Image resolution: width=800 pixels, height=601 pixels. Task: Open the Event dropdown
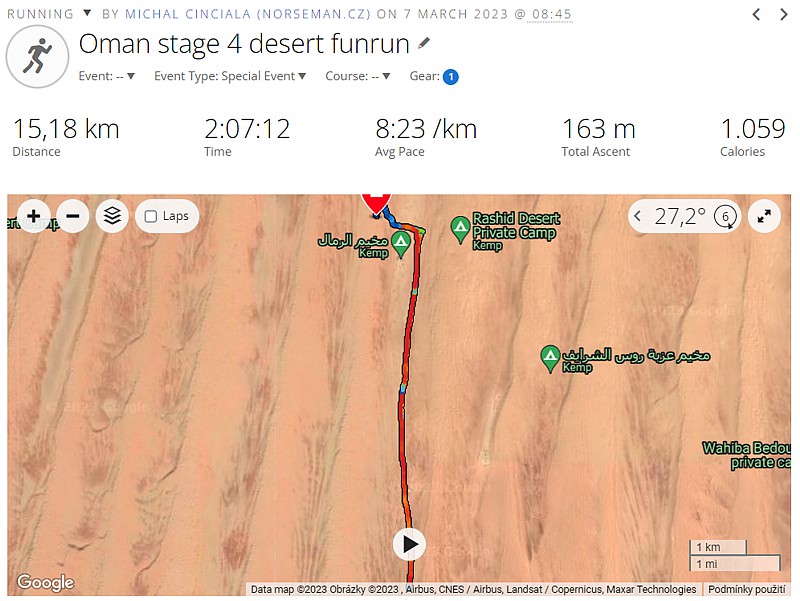tap(106, 76)
